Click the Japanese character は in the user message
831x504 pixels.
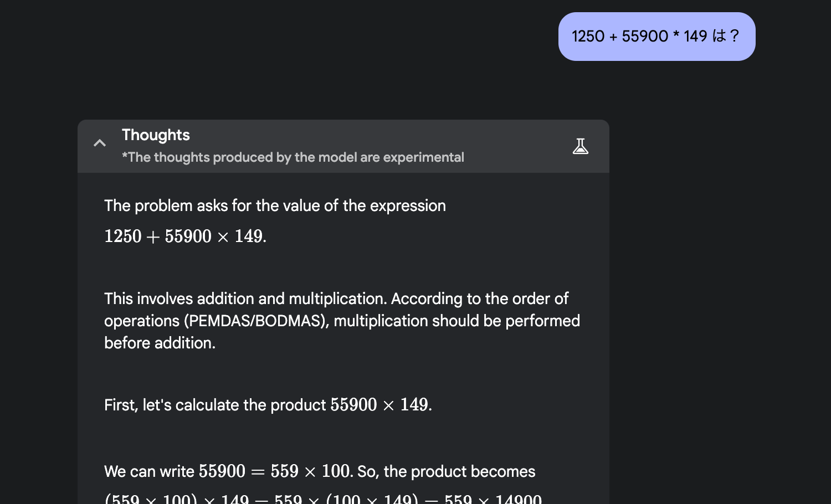(719, 37)
